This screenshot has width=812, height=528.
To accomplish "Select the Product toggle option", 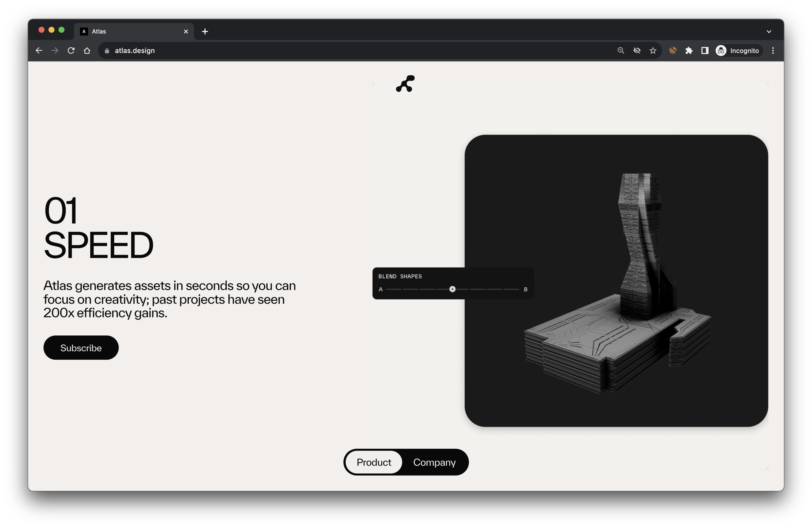I will click(374, 462).
